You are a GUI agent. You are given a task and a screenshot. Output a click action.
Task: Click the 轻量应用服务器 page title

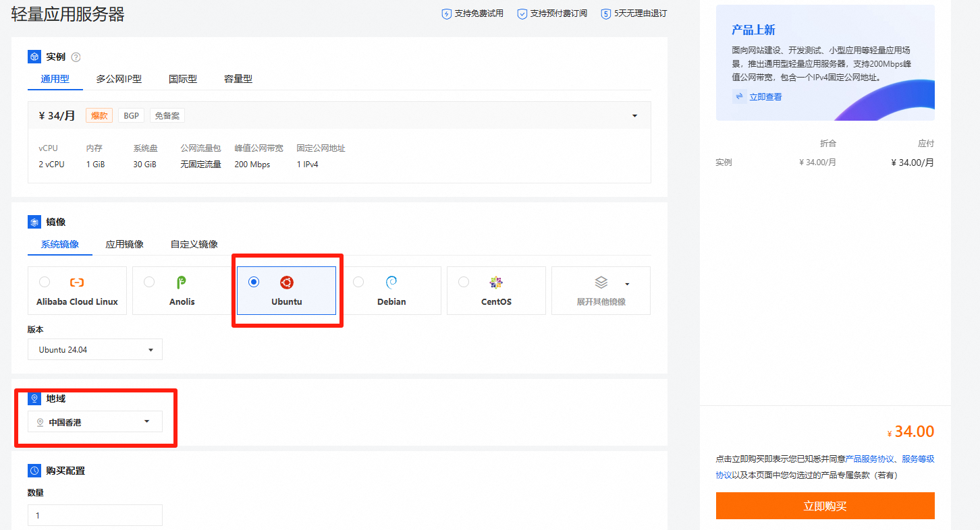click(68, 14)
